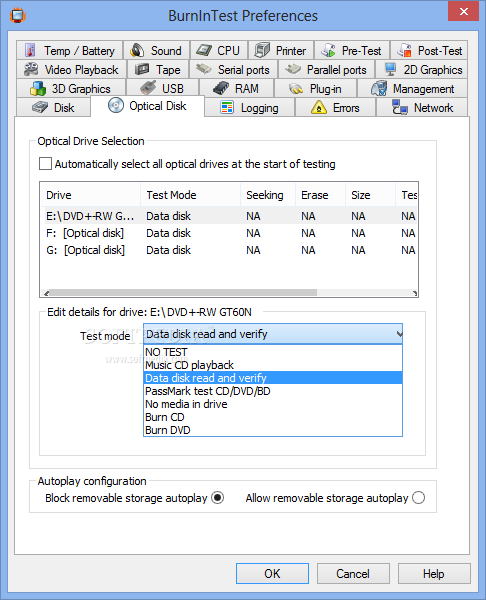This screenshot has height=600, width=486.
Task: Open Help for preferences
Action: [x=434, y=573]
